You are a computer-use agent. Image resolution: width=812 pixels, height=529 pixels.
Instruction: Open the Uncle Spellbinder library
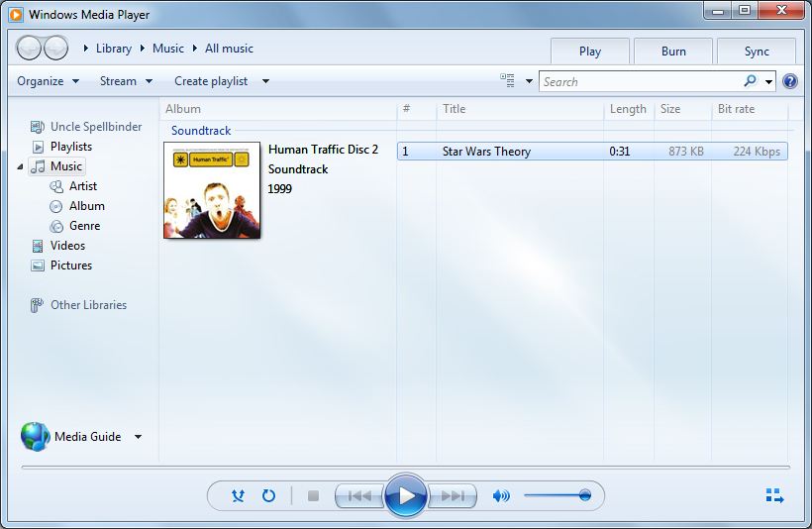click(x=96, y=127)
